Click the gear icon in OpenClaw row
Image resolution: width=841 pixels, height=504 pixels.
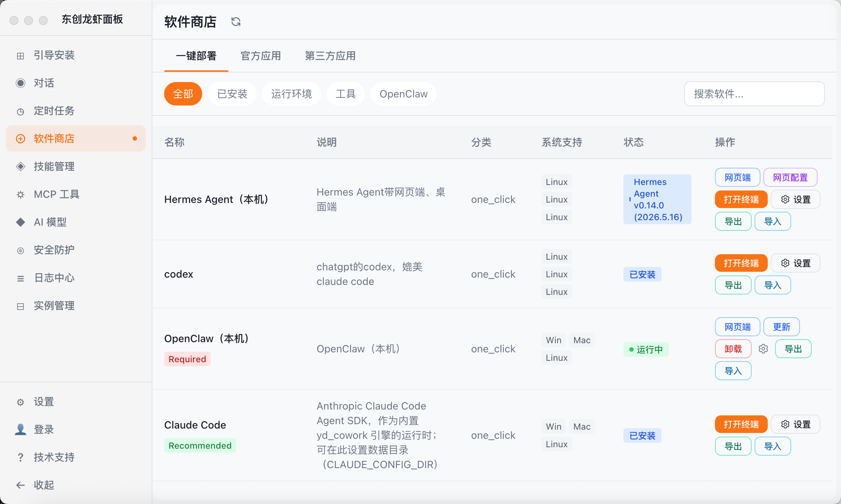click(763, 349)
